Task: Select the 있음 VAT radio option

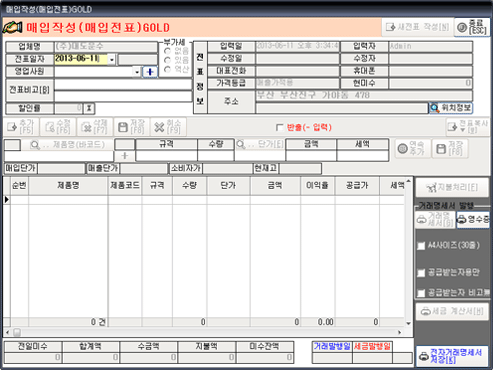Action: pyautogui.click(x=168, y=60)
